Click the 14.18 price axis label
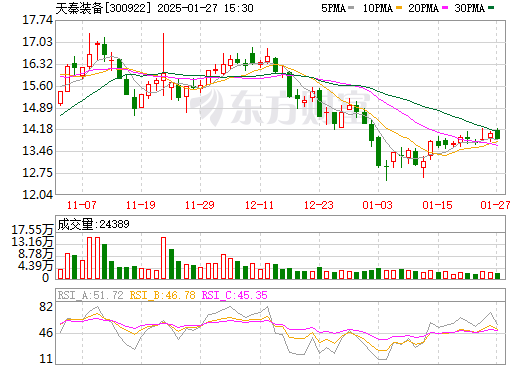The image size is (520, 365). [x=37, y=129]
